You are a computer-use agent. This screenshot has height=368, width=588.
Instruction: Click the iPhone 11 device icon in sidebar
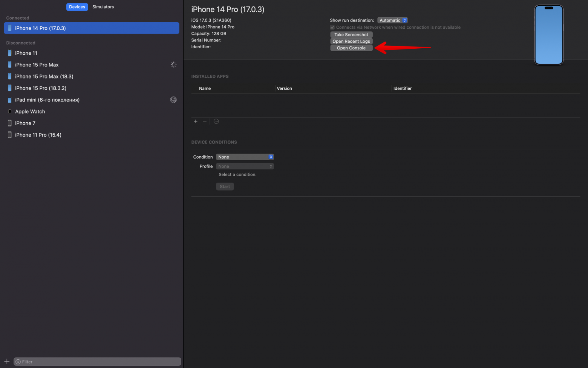(9, 53)
